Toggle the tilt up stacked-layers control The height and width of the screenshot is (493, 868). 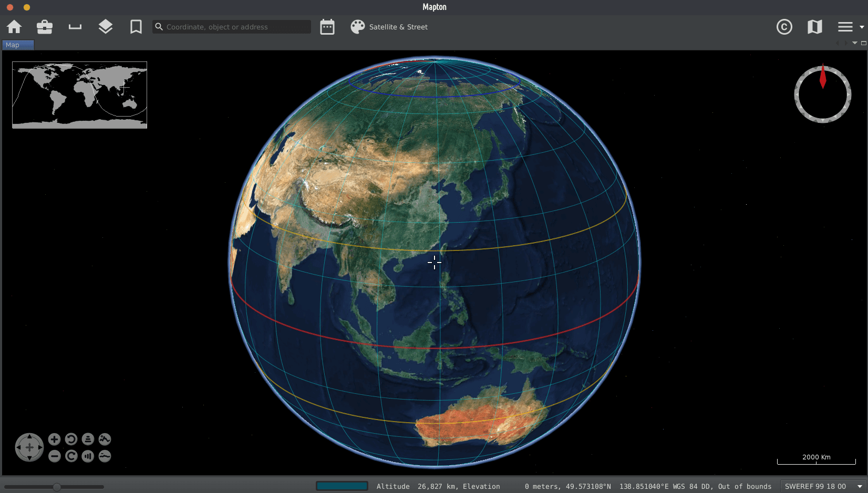pos(88,439)
